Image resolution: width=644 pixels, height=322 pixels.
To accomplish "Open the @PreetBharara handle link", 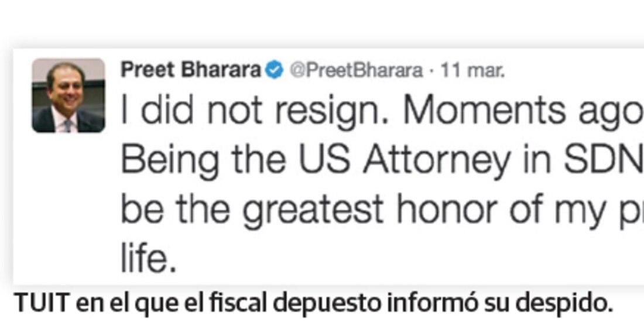I will coord(356,71).
